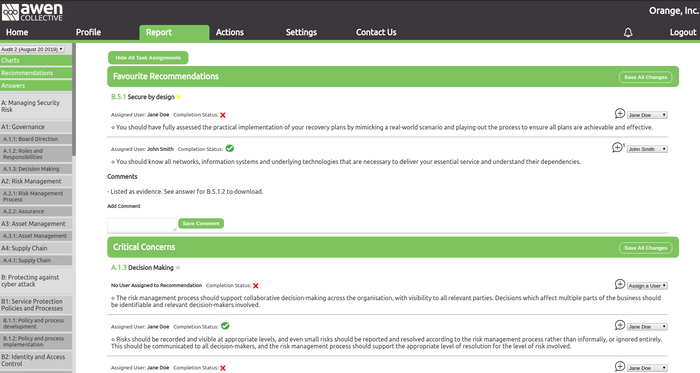This screenshot has height=373, width=700.
Task: Open the notifications bell icon
Action: (x=628, y=33)
